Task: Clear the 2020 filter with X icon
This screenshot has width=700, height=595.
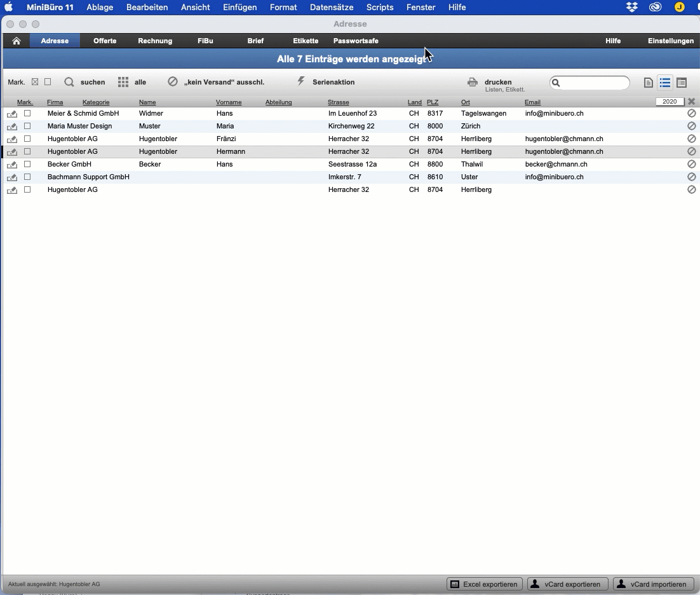Action: click(x=692, y=102)
